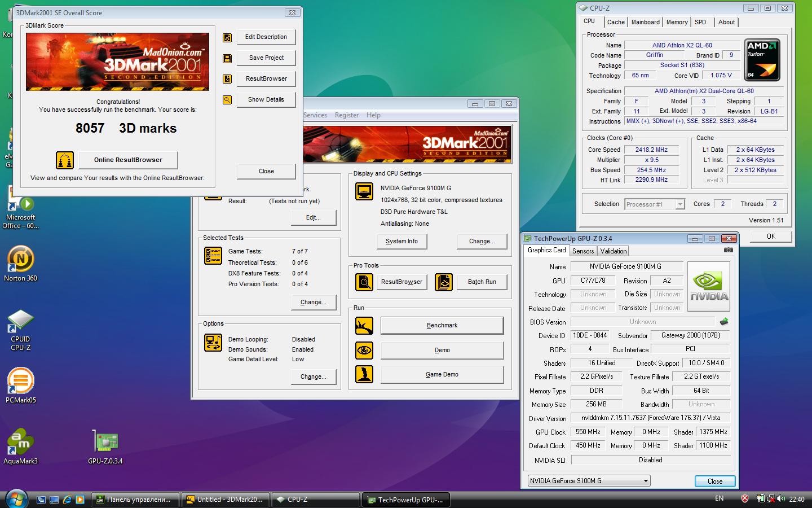Open the Register menu in 3DMark2001
The width and height of the screenshot is (812, 508).
(347, 115)
